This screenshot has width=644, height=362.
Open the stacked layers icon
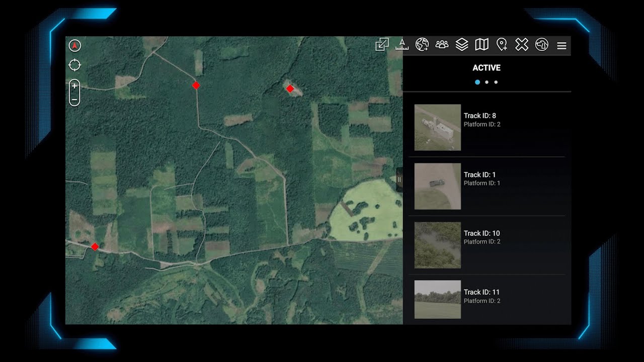[x=462, y=45]
